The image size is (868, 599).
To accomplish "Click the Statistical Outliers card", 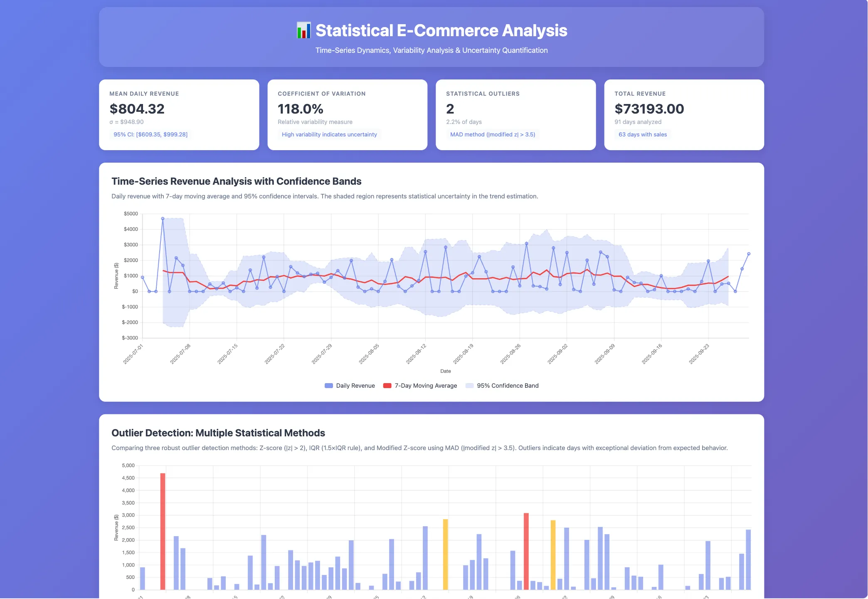I will pyautogui.click(x=515, y=114).
